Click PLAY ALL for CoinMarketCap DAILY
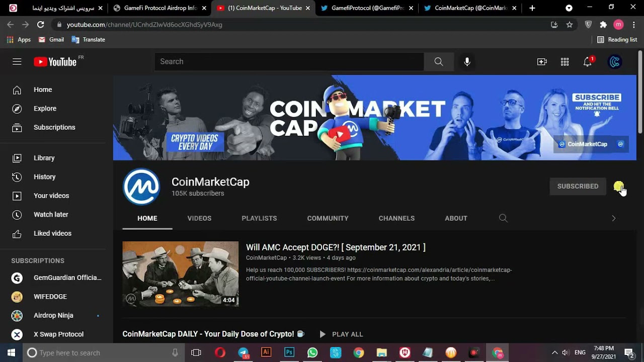644x362 pixels. [x=341, y=334]
